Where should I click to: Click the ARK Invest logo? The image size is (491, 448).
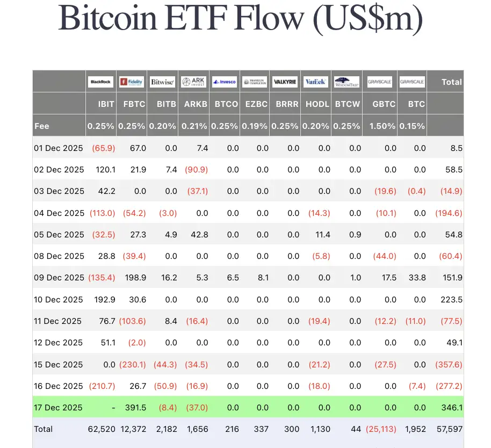pos(193,82)
